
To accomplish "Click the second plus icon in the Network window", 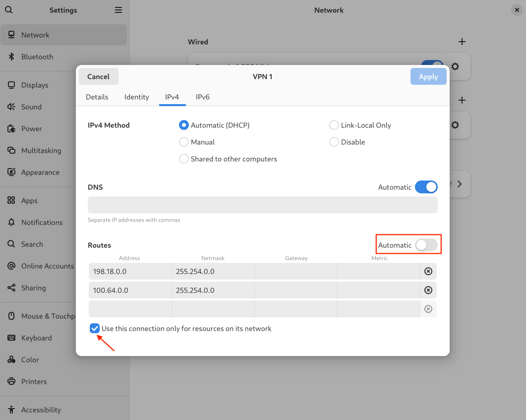I will pyautogui.click(x=462, y=100).
